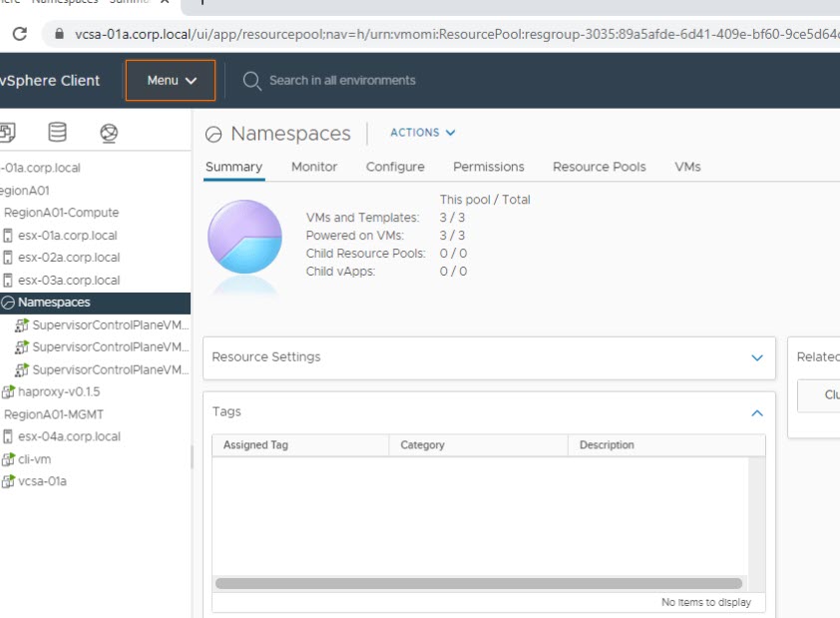Open the Actions dropdown for Namespaces
The image size is (840, 618).
pos(422,133)
